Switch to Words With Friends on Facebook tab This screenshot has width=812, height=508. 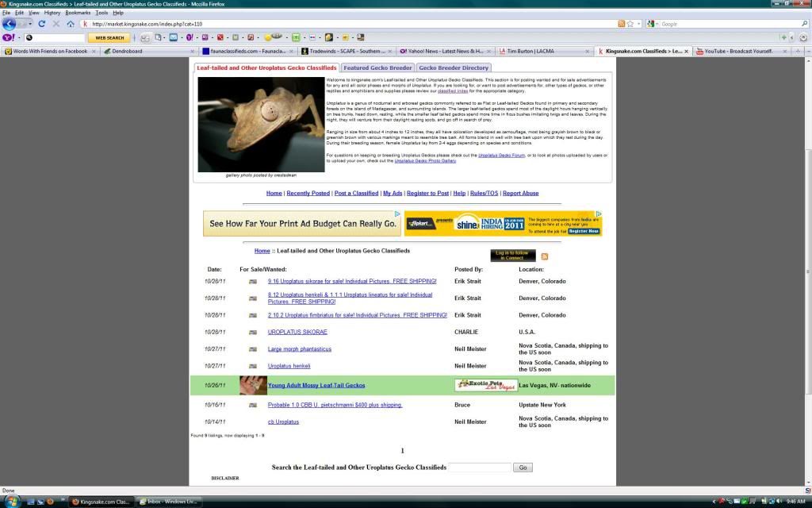pos(50,52)
